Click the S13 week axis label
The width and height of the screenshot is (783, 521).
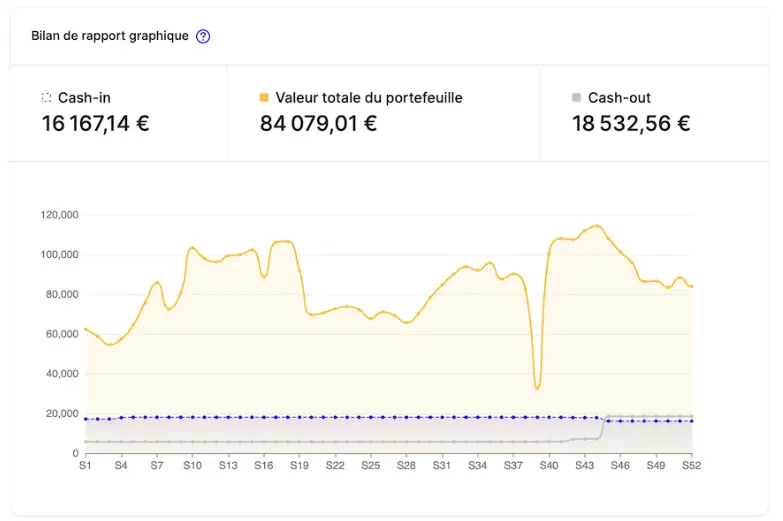click(x=228, y=465)
